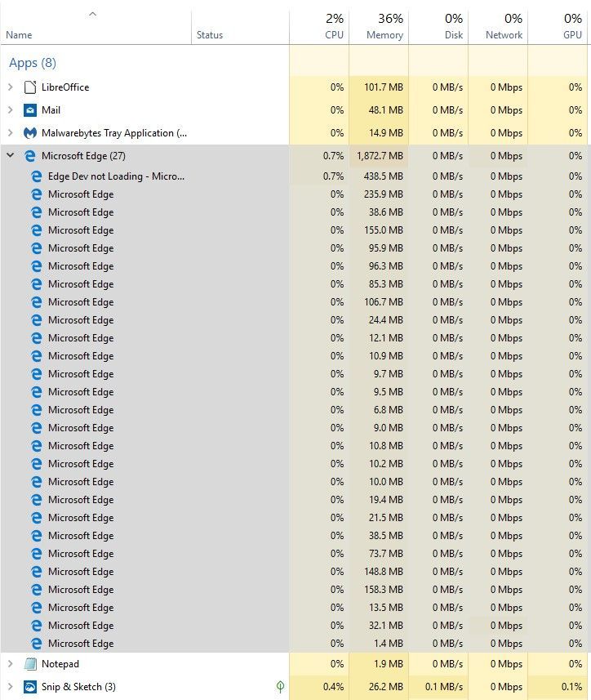Screen dimensions: 591x700
Task: Click the 38.6 MB memory cell
Action: (x=379, y=212)
